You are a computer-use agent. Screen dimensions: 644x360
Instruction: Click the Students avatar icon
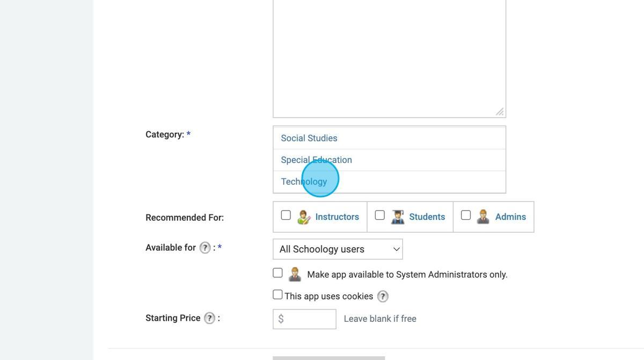397,216
